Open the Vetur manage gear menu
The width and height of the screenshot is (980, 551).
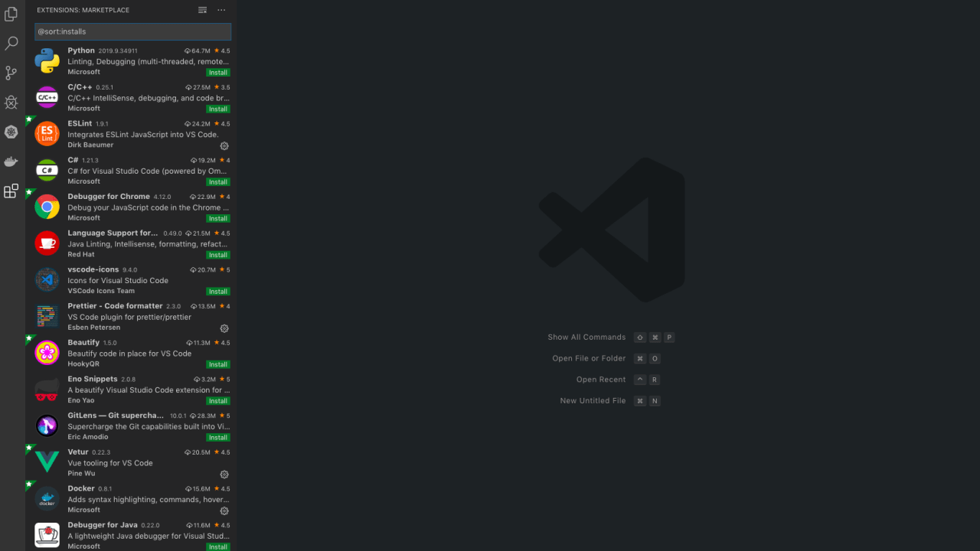click(224, 474)
